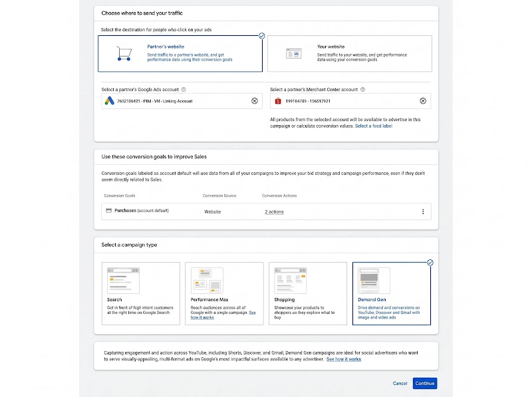
Task: Click the Purchases (account default) goal text
Action: click(x=142, y=210)
